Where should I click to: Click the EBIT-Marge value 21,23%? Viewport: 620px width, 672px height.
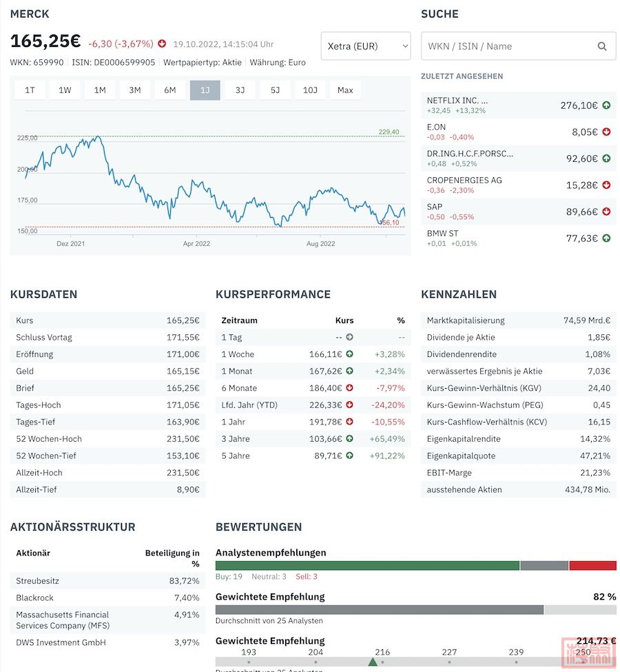595,473
